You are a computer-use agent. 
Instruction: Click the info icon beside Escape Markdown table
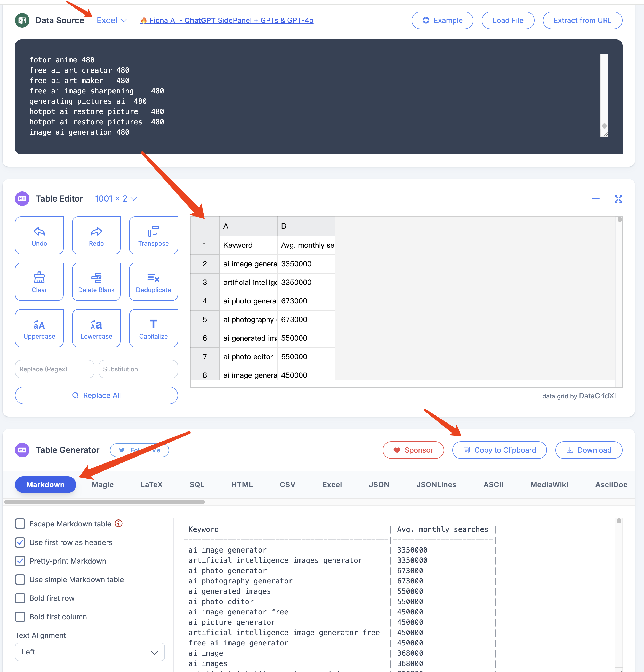coord(119,524)
